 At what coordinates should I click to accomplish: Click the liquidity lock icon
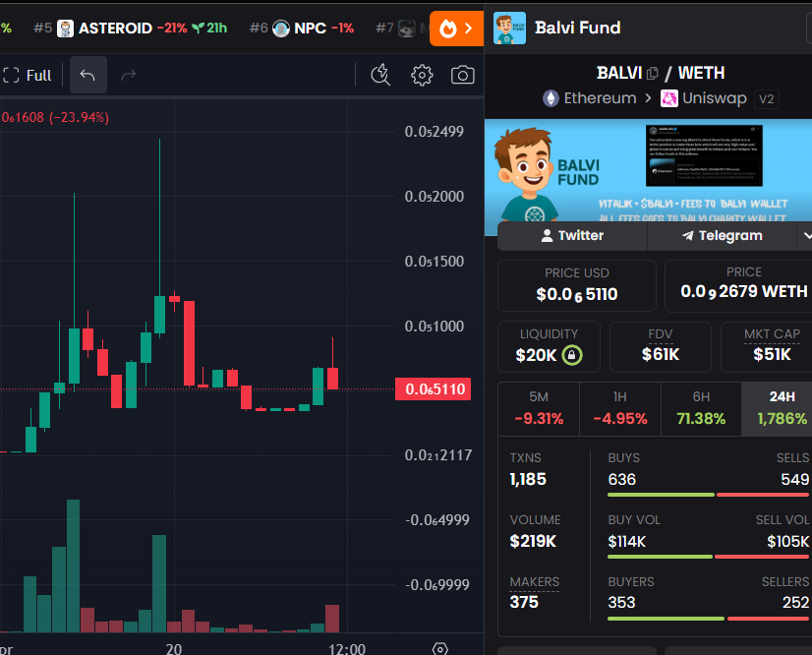pyautogui.click(x=571, y=355)
